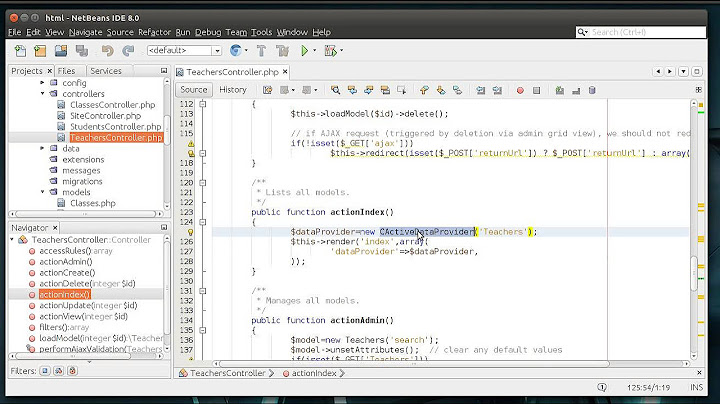720x404 pixels.
Task: Collapse the models folder
Action: point(42,192)
